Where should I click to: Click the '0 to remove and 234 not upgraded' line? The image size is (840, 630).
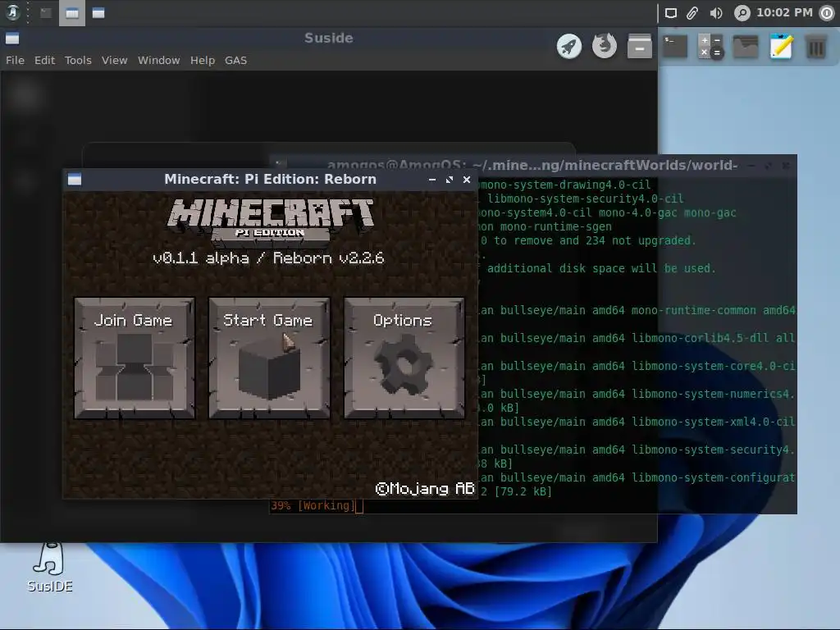tap(588, 240)
